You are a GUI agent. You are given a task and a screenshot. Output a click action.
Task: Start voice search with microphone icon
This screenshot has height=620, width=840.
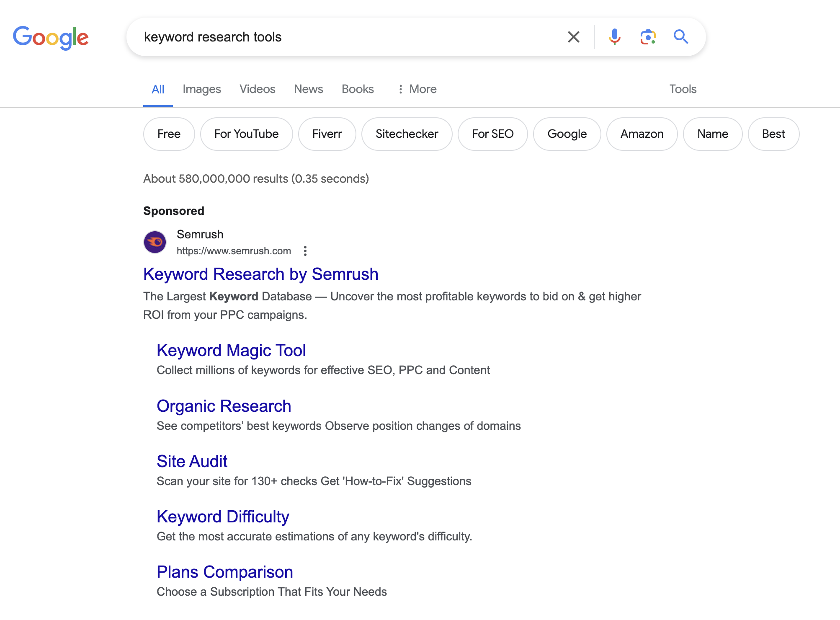(614, 37)
